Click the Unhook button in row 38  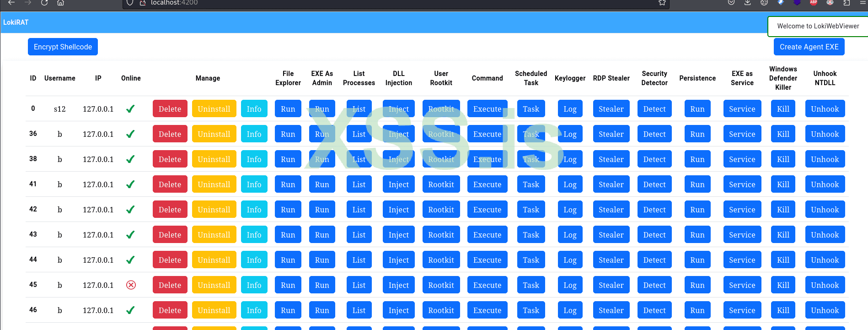[825, 159]
